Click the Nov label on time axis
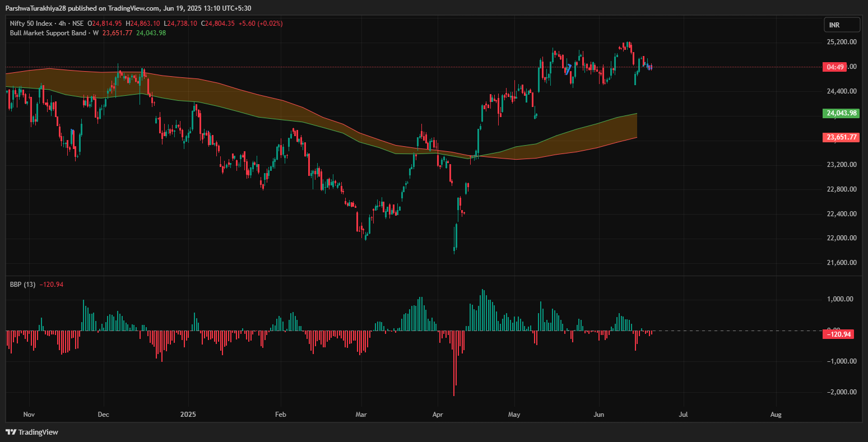The height and width of the screenshot is (442, 868). tap(29, 415)
